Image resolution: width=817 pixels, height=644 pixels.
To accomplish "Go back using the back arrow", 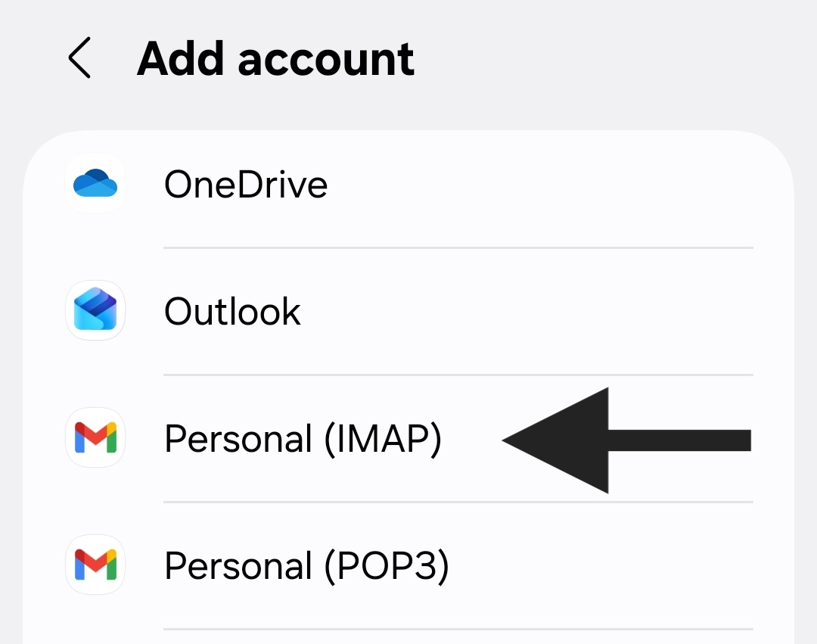I will [x=79, y=59].
